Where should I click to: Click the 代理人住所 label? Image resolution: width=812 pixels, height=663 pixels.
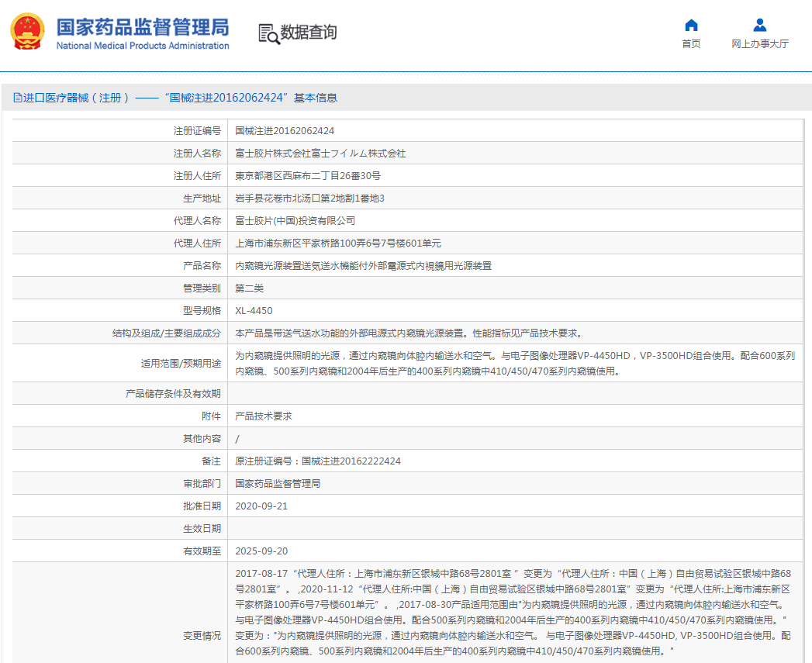pos(197,243)
